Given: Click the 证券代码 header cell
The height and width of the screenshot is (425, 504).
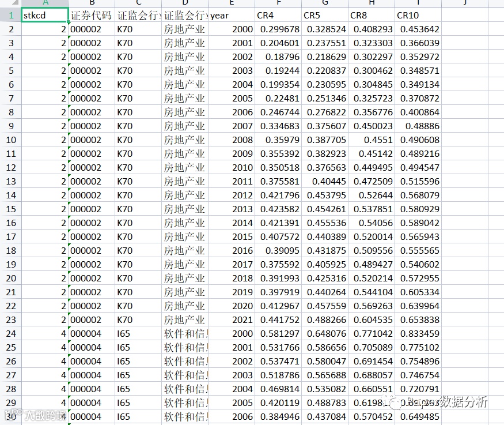Looking at the screenshot, I should [x=91, y=15].
